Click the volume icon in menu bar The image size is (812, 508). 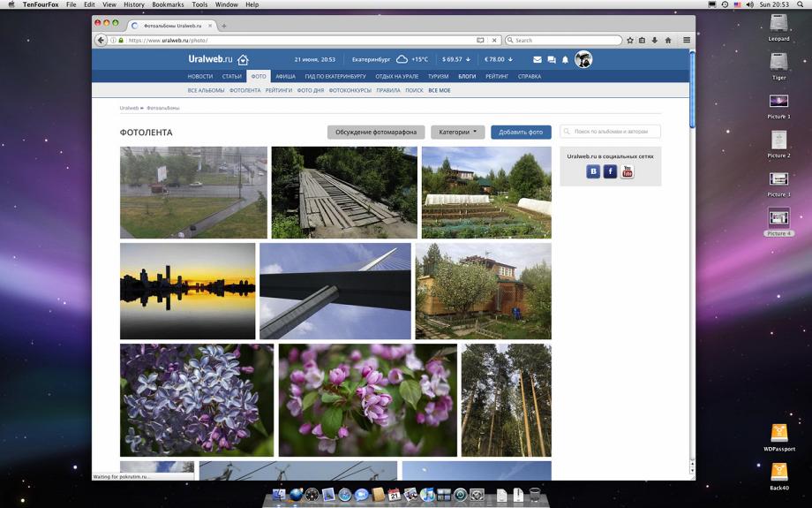(750, 4)
